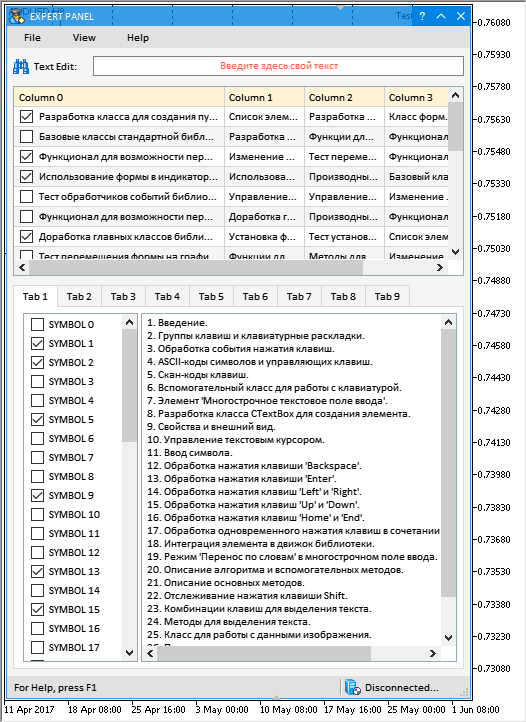Uncheck the 'Использование формы в индикатор' row checkbox
526x722 pixels.
tap(26, 176)
